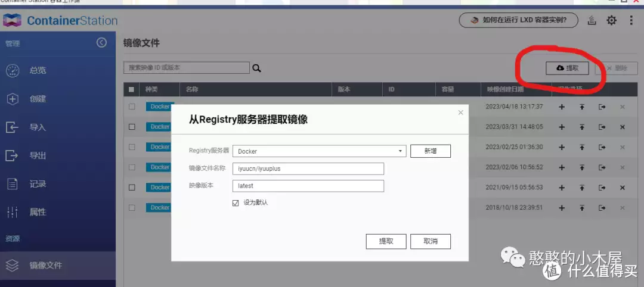The image size is (644, 287).
Task: Open 导出 in the sidebar
Action: (57, 155)
